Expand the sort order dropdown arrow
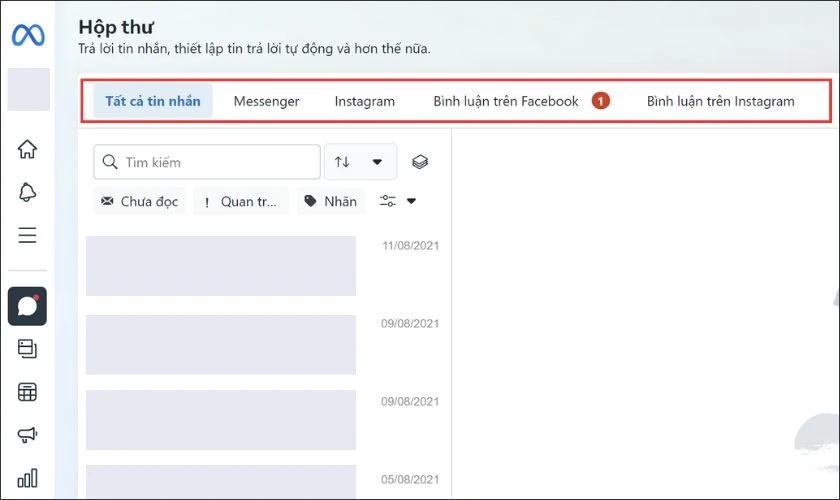The width and height of the screenshot is (840, 500). pyautogui.click(x=377, y=162)
